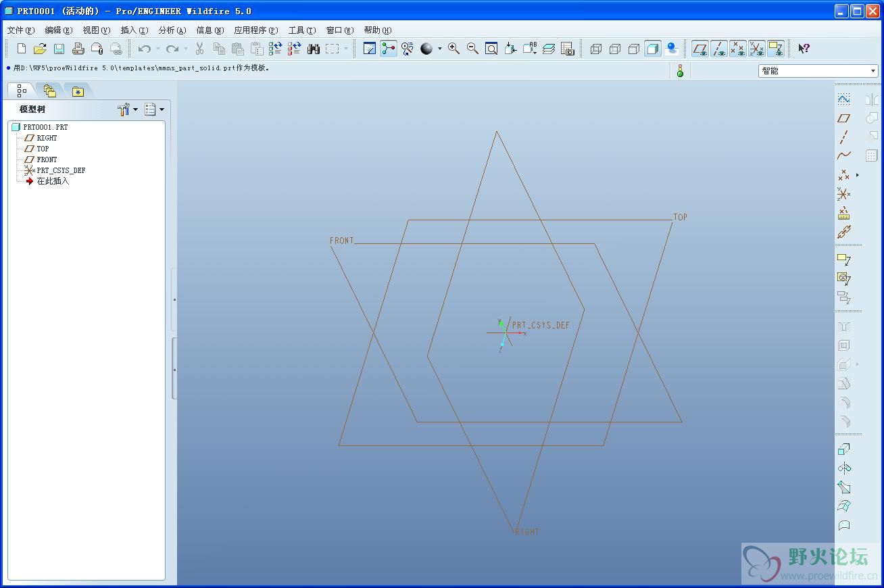Open the binoculars Find tool

(313, 49)
